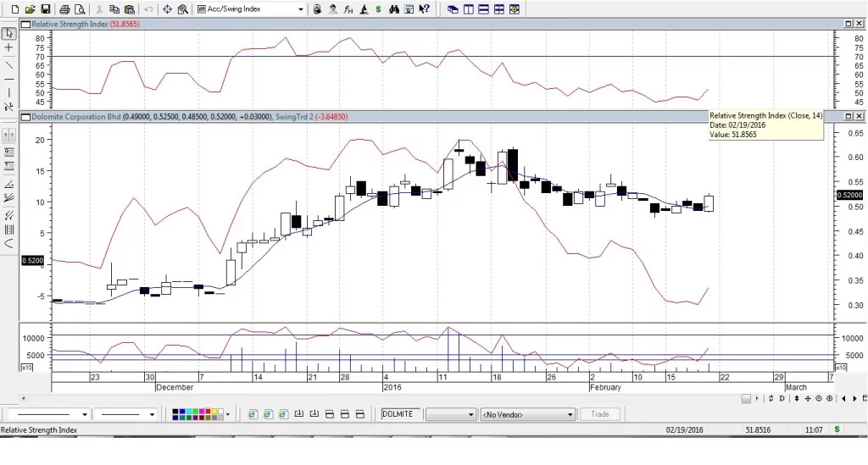Open the No Vendor dropdown
The image size is (868, 465).
click(527, 414)
